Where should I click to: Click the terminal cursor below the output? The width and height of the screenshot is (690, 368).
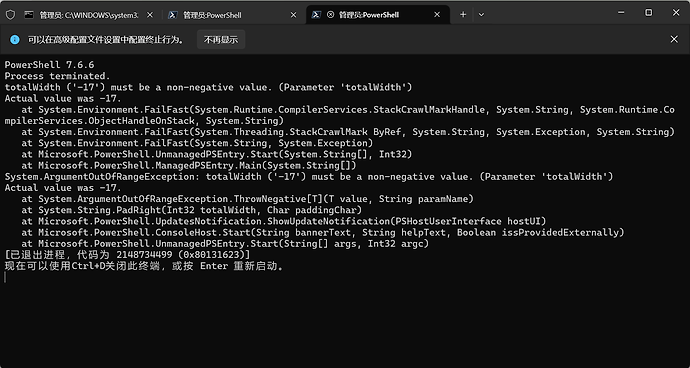[5, 277]
